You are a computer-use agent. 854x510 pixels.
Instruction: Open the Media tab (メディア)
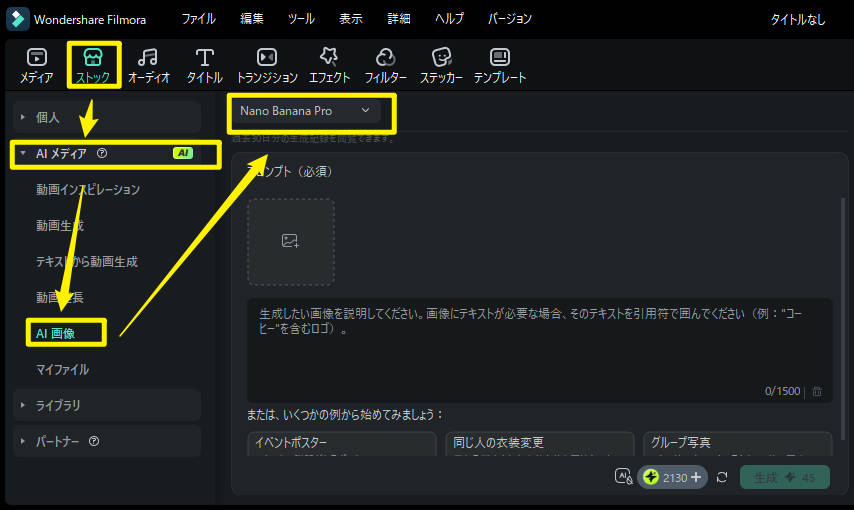pos(36,65)
